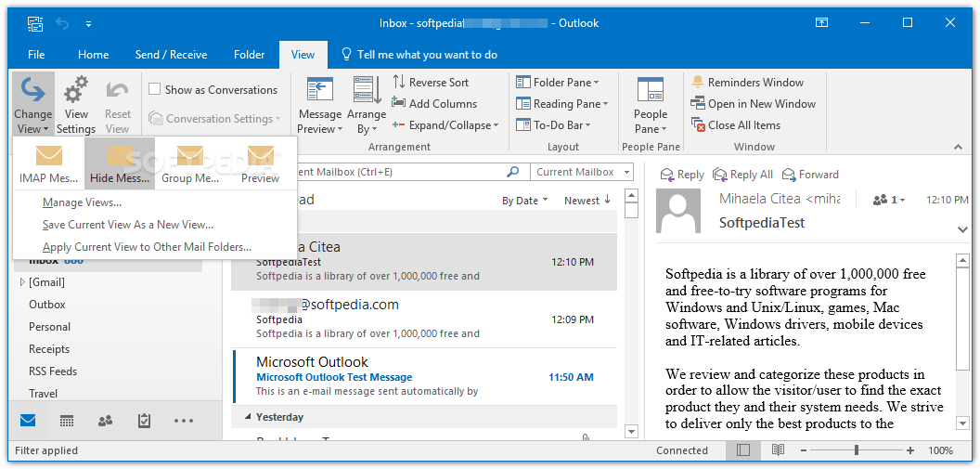Open the Folder Pane dropdown
This screenshot has height=469, width=980.
[557, 83]
